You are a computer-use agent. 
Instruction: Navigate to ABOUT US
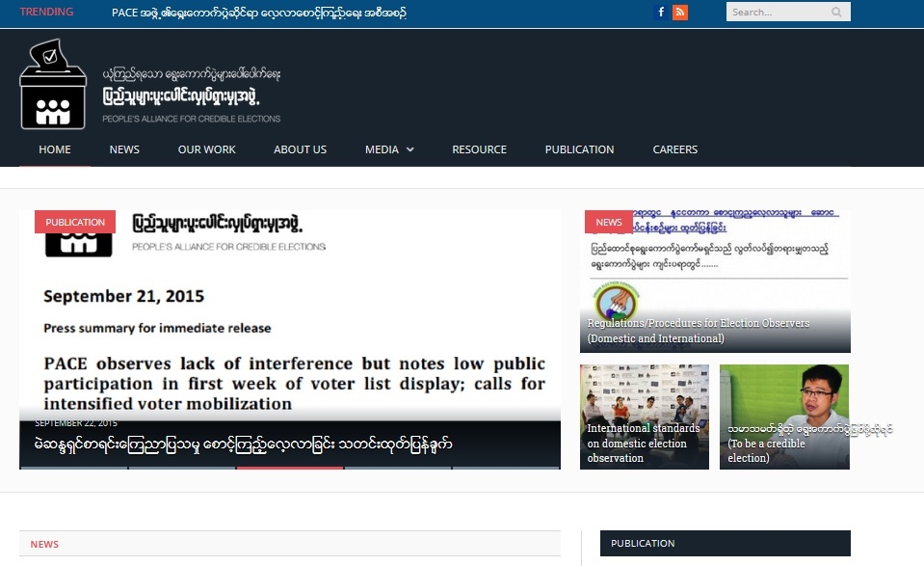300,149
